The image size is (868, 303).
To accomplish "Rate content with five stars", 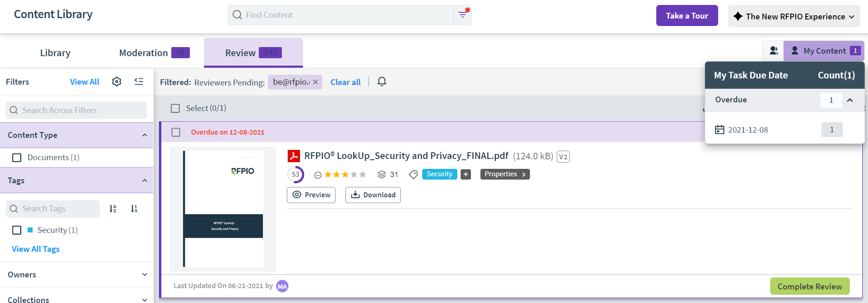I will point(362,175).
